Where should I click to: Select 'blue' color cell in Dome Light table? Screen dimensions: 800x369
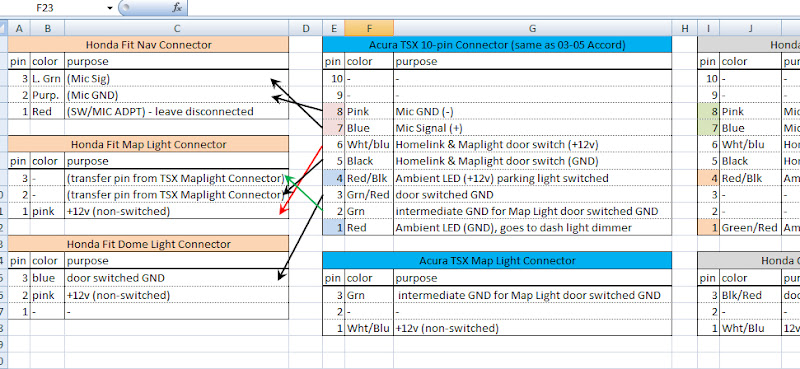point(47,278)
